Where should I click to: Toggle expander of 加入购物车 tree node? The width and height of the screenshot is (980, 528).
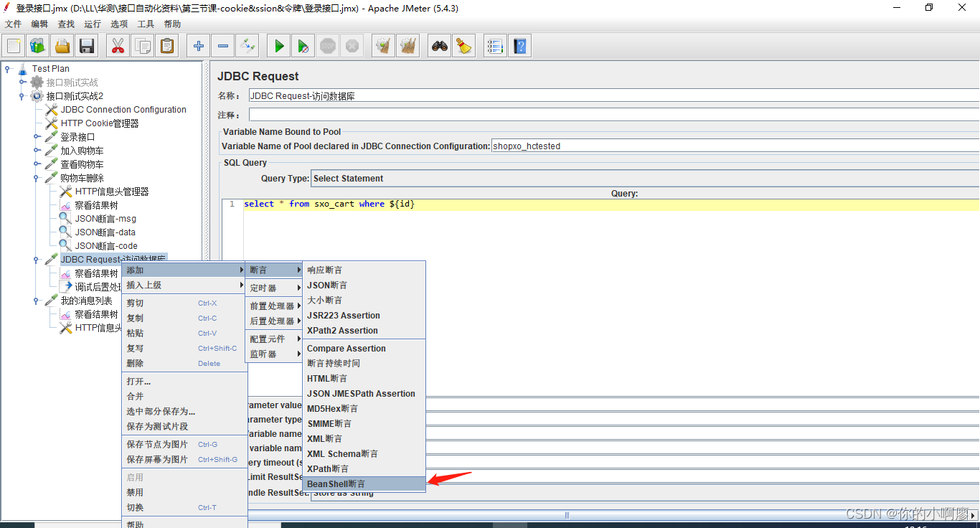coord(37,151)
